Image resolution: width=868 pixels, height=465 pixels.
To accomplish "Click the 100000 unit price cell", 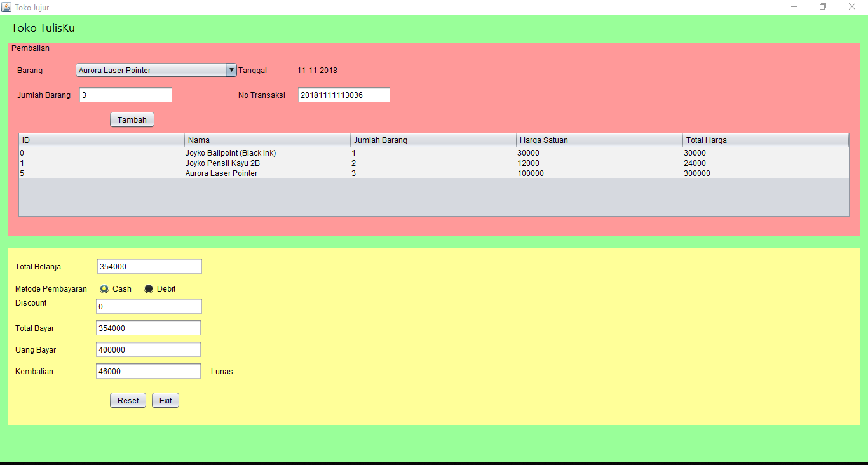I will click(600, 173).
